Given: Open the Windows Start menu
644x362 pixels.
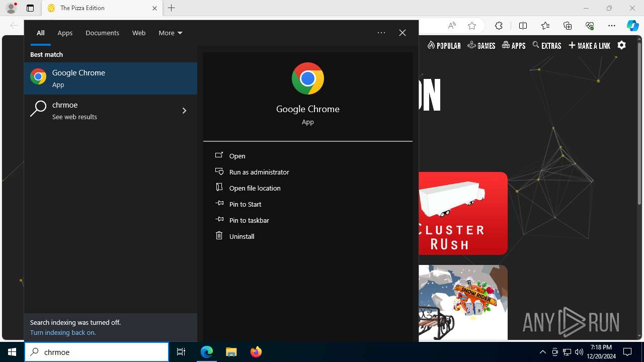Looking at the screenshot, I should [12, 352].
